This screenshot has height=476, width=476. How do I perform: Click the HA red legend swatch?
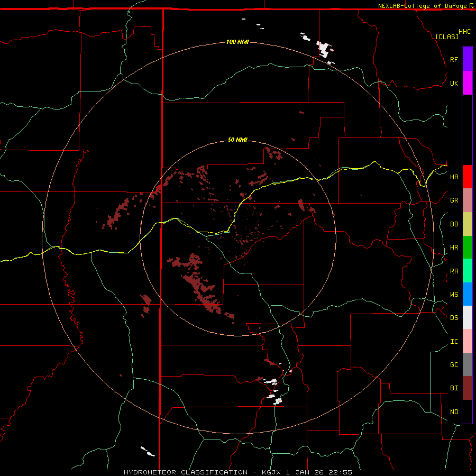467,177
